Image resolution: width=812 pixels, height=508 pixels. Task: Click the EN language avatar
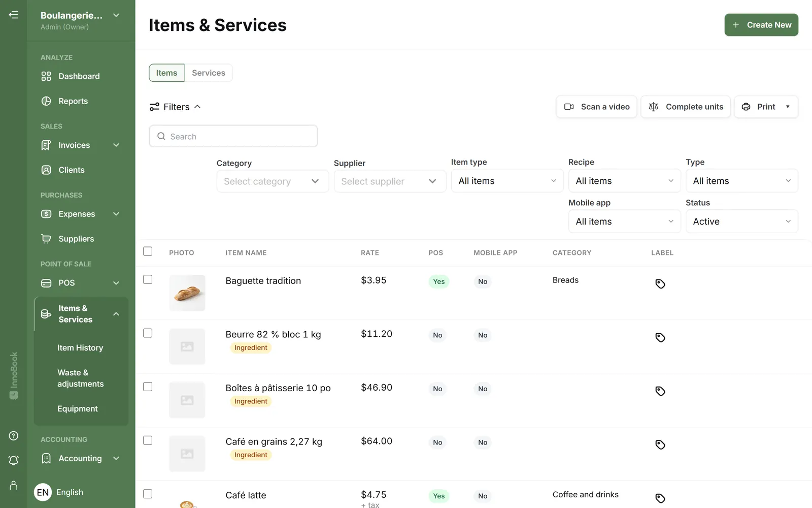(x=43, y=492)
